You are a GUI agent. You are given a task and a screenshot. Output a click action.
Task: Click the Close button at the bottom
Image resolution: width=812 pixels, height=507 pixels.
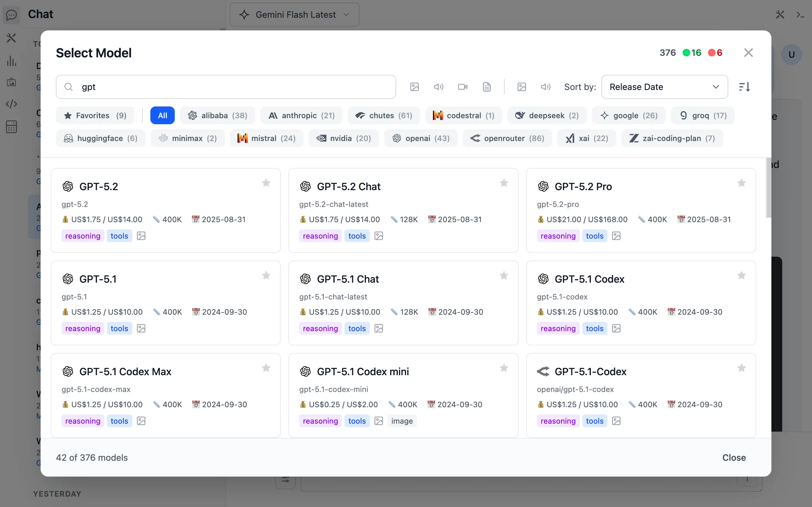click(x=734, y=457)
